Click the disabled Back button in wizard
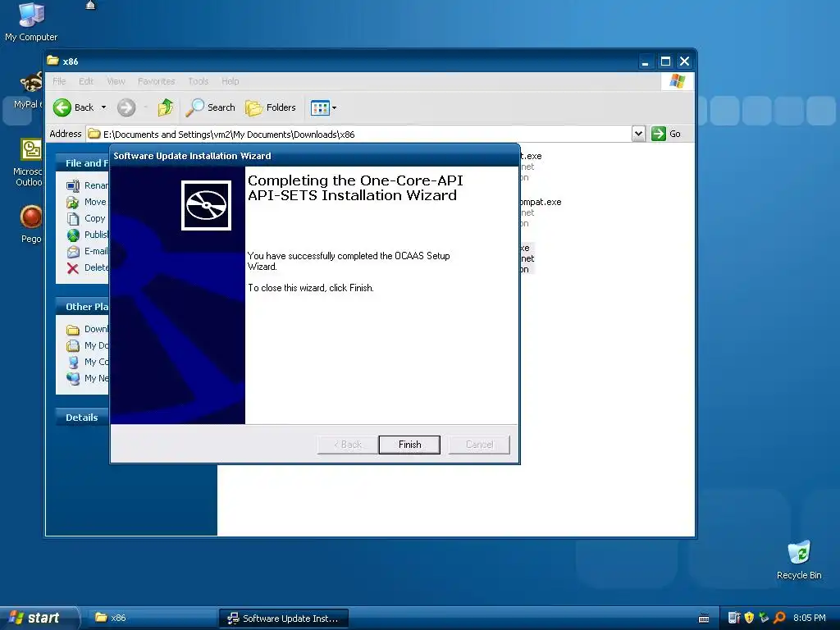This screenshot has height=630, width=840. point(348,445)
